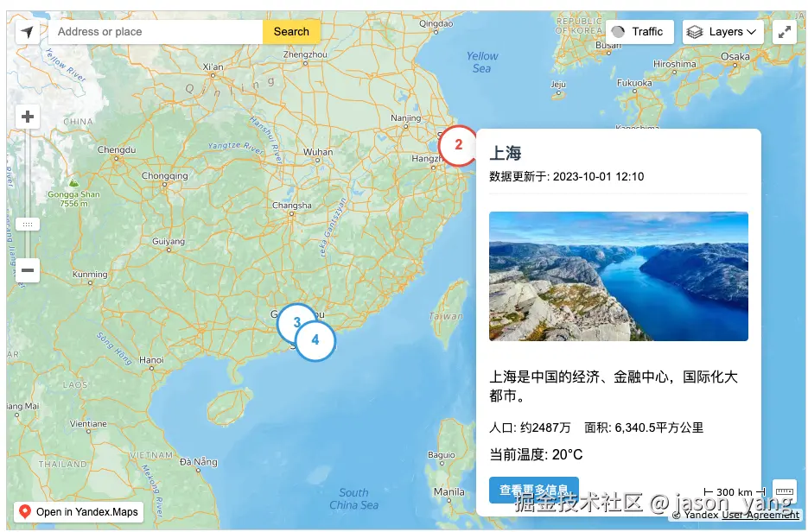The image size is (808, 532).
Task: Zoom out with the minus button
Action: click(x=28, y=270)
